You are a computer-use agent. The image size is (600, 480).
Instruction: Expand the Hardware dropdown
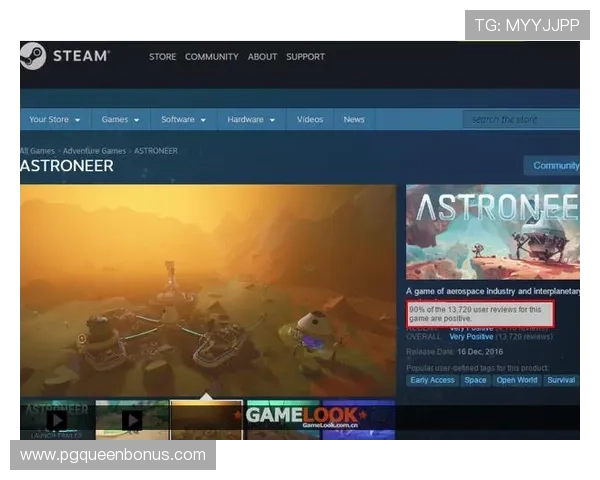(251, 119)
